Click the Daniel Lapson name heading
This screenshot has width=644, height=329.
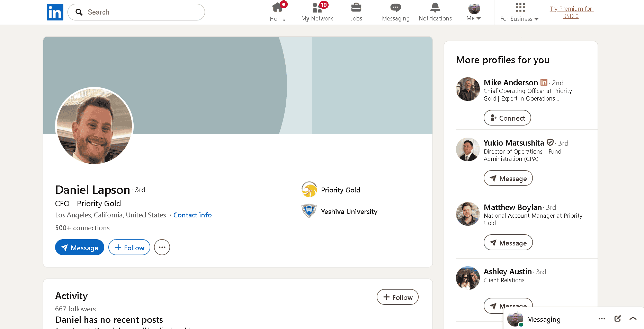pyautogui.click(x=92, y=190)
